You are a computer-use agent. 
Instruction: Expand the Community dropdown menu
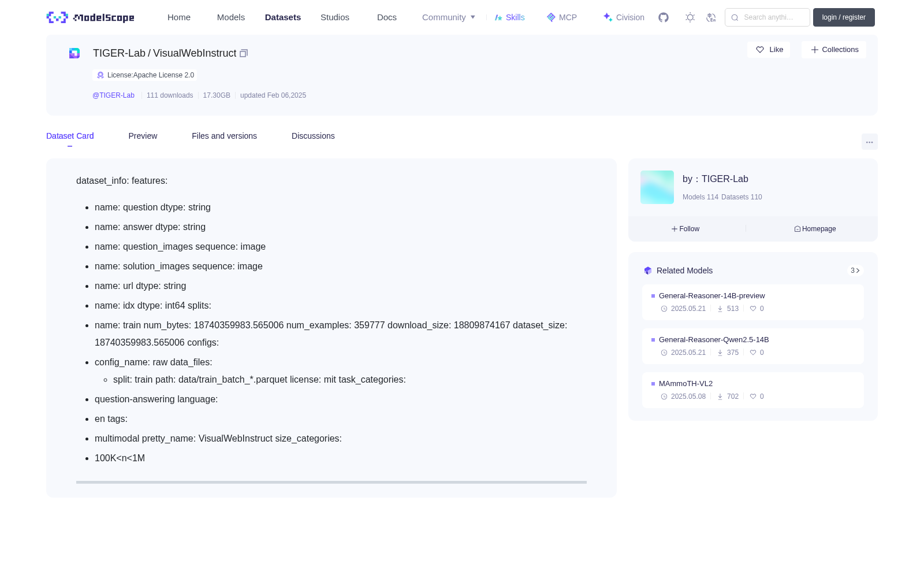[449, 17]
